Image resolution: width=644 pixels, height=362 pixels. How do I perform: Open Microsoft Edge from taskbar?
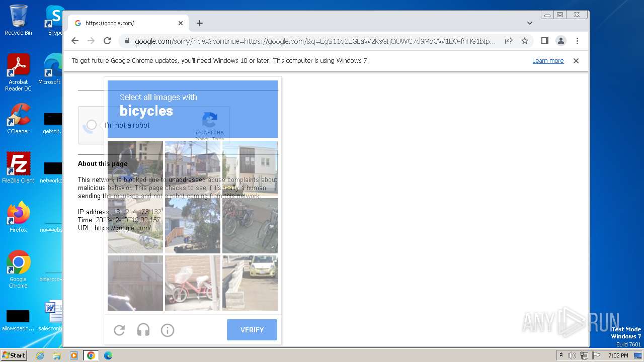[x=108, y=355]
